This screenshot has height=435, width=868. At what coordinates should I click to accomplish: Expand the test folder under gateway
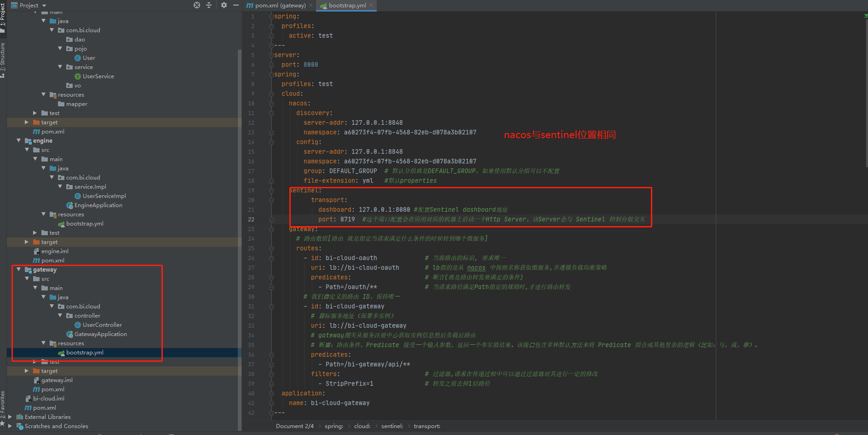[34, 361]
